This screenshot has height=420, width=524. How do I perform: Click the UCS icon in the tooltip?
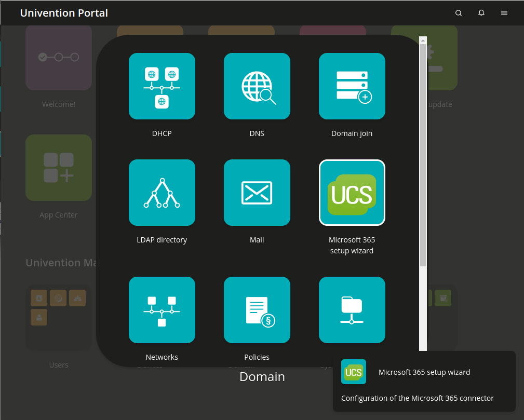pyautogui.click(x=354, y=372)
